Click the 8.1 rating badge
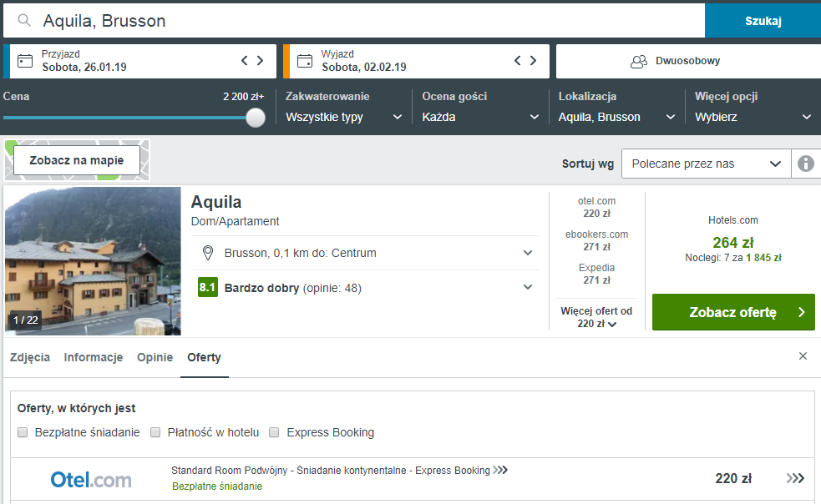821x504 pixels. [208, 288]
